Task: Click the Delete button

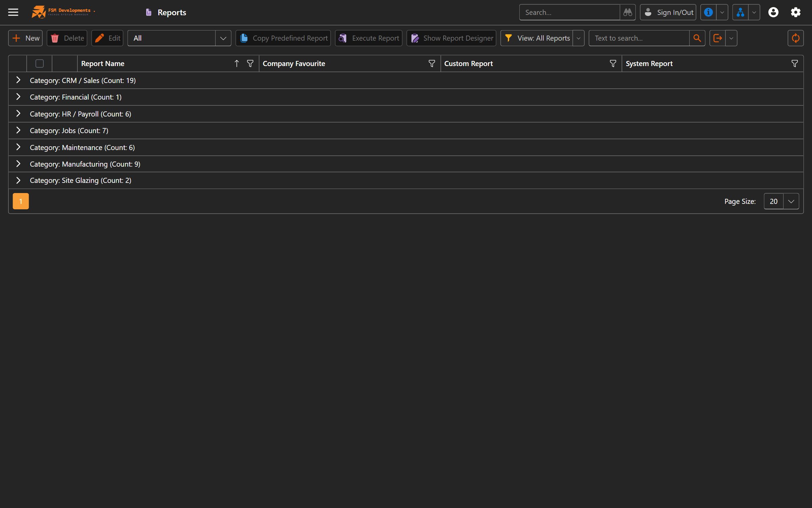Action: 67,38
